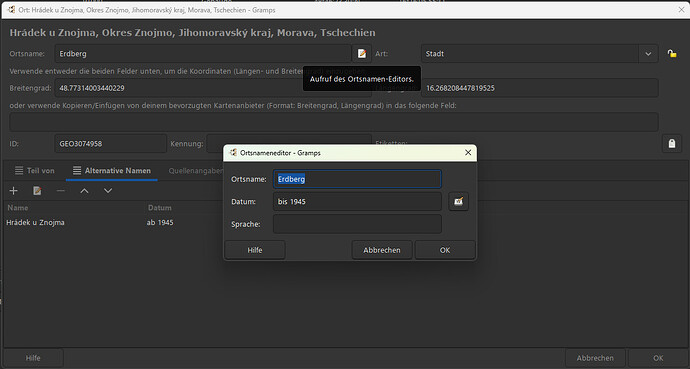Image resolution: width=690 pixels, height=369 pixels.
Task: Open the date editor icon next to Datum
Action: [458, 201]
